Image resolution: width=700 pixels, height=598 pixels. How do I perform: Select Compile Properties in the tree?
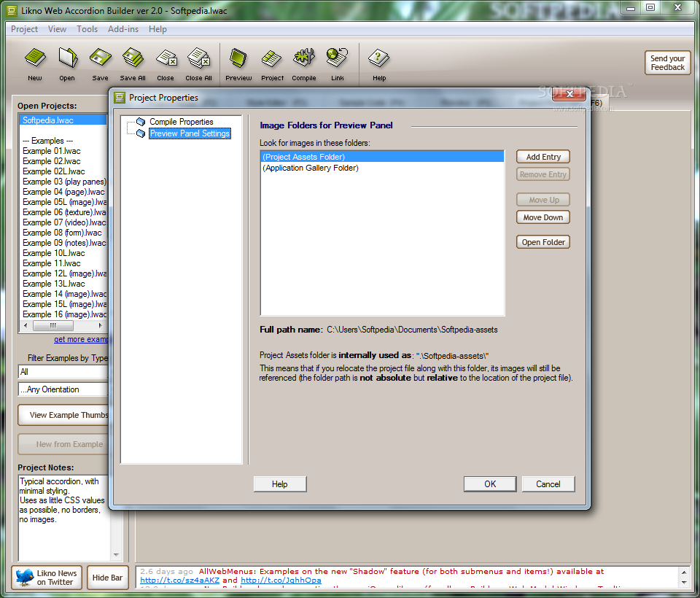click(182, 122)
